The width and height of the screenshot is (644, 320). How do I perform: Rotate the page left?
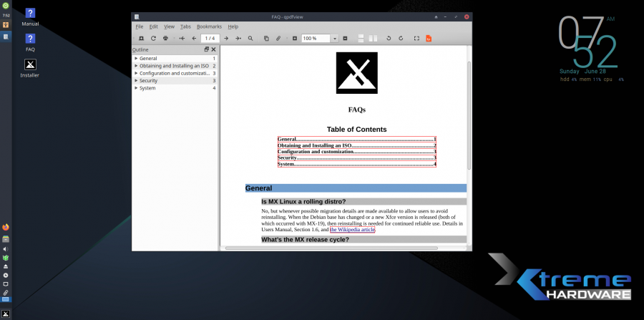pyautogui.click(x=389, y=38)
